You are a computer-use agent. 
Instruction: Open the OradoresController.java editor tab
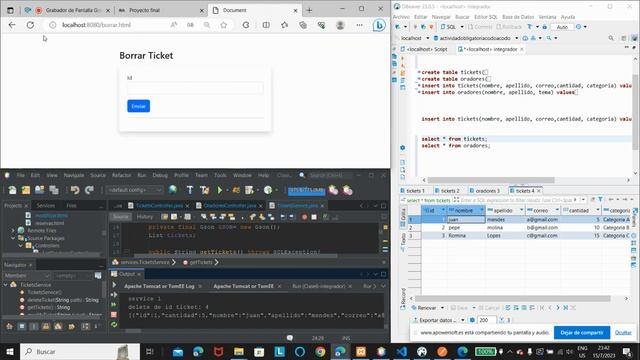click(229, 205)
